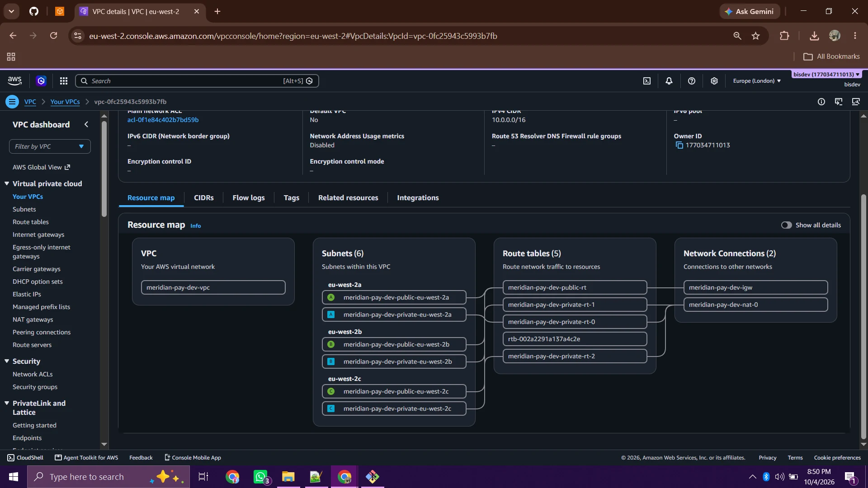This screenshot has width=868, height=488.
Task: Bookmark this page with the star icon
Action: 756,36
